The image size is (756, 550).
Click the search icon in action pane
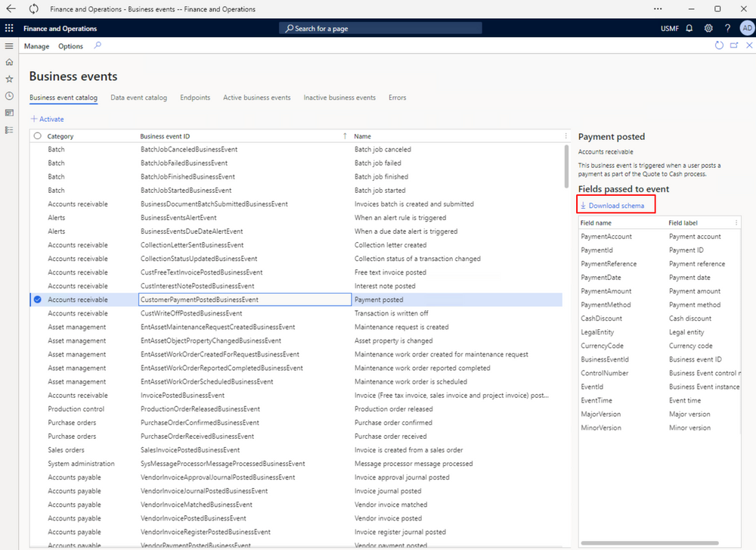tap(98, 45)
